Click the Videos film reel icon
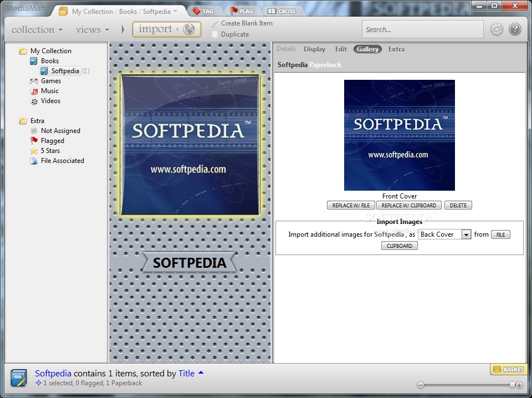This screenshot has height=398, width=532. click(34, 101)
